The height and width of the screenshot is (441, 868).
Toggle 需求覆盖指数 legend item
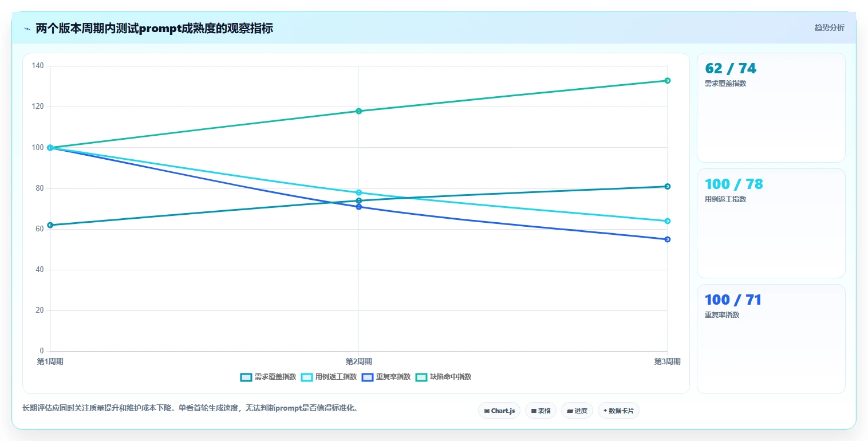[x=269, y=377]
